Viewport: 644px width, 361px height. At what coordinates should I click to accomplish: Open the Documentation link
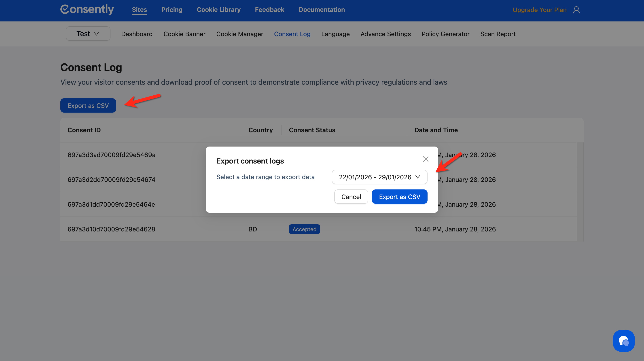click(x=322, y=10)
